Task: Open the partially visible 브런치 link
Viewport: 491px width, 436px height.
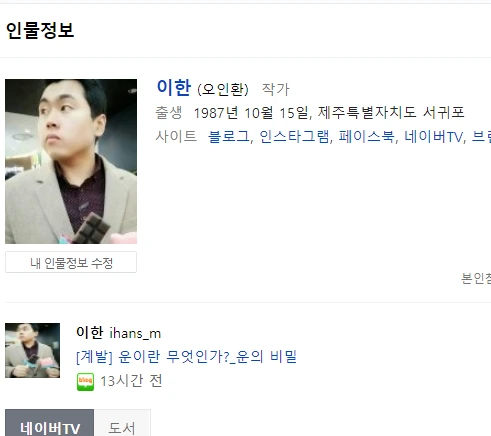Action: [x=481, y=137]
